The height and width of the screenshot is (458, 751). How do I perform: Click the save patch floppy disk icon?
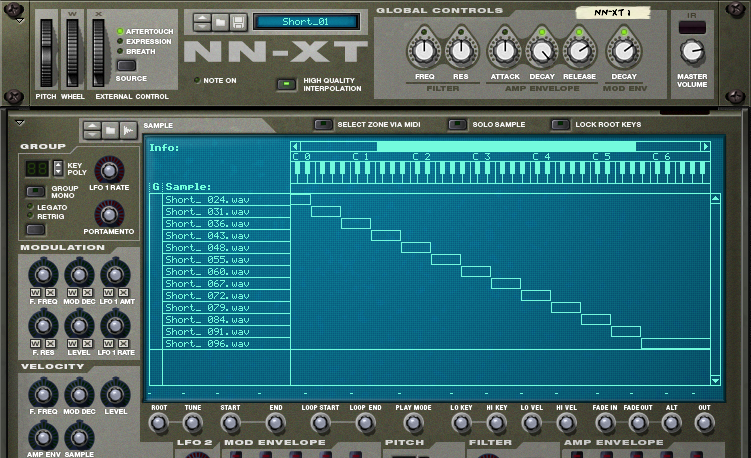pos(238,22)
